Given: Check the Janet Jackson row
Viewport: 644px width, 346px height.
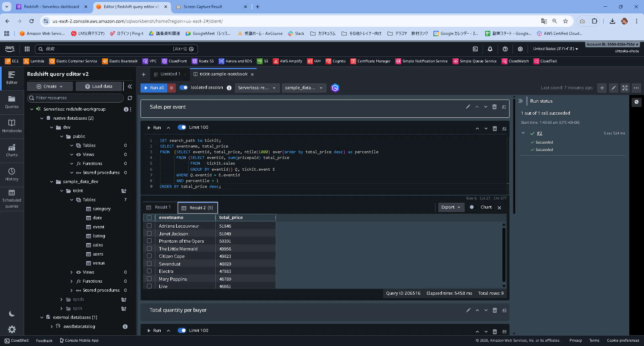Looking at the screenshot, I should pyautogui.click(x=149, y=234).
